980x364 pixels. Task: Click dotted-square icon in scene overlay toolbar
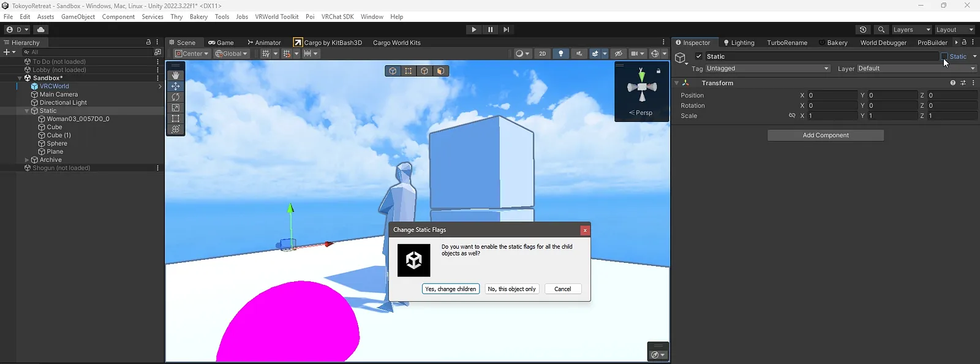[409, 71]
